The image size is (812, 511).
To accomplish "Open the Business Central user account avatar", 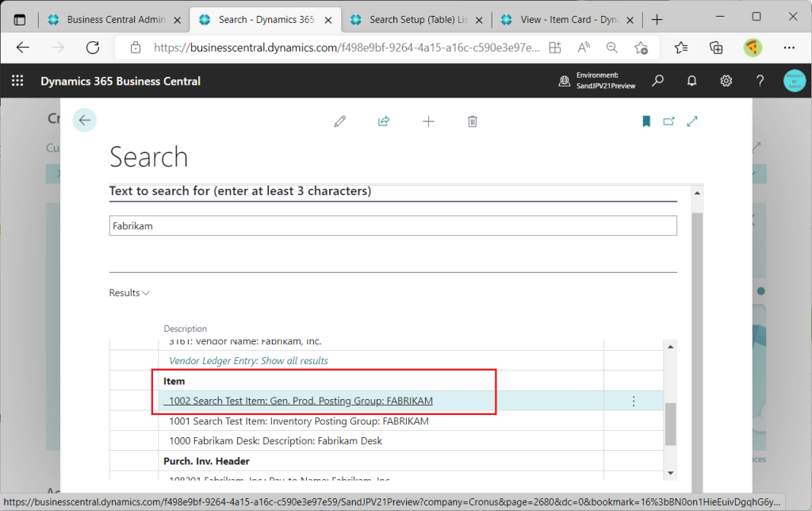I will pyautogui.click(x=795, y=81).
